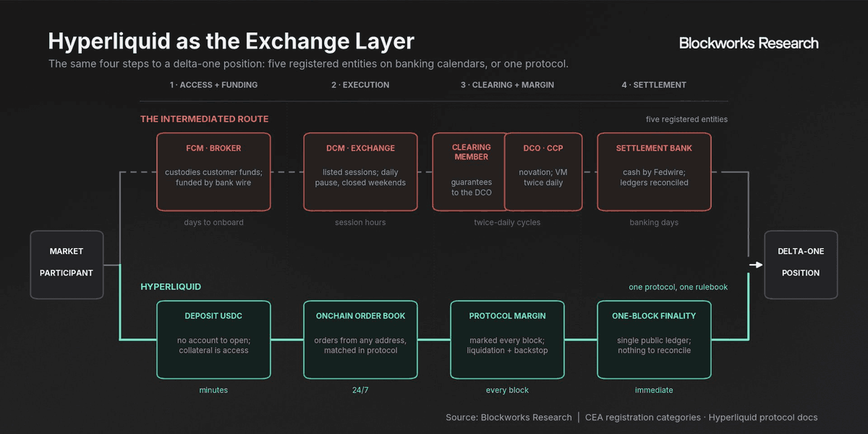868x434 pixels.
Task: Select the green 'HYPERLIQUID' route label
Action: click(171, 286)
